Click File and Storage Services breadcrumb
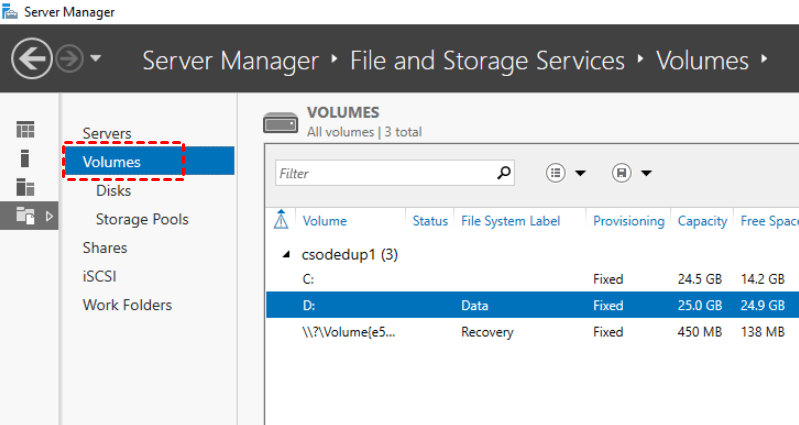 point(487,60)
